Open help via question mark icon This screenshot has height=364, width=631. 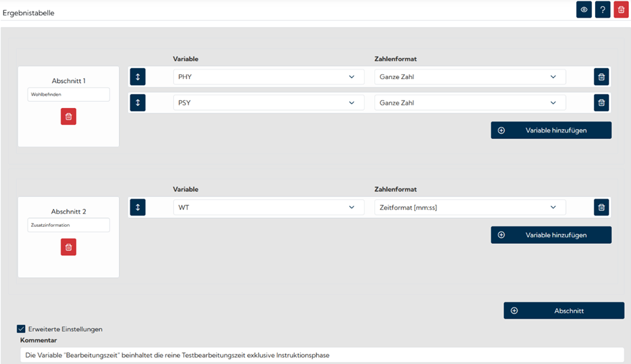[x=603, y=9]
